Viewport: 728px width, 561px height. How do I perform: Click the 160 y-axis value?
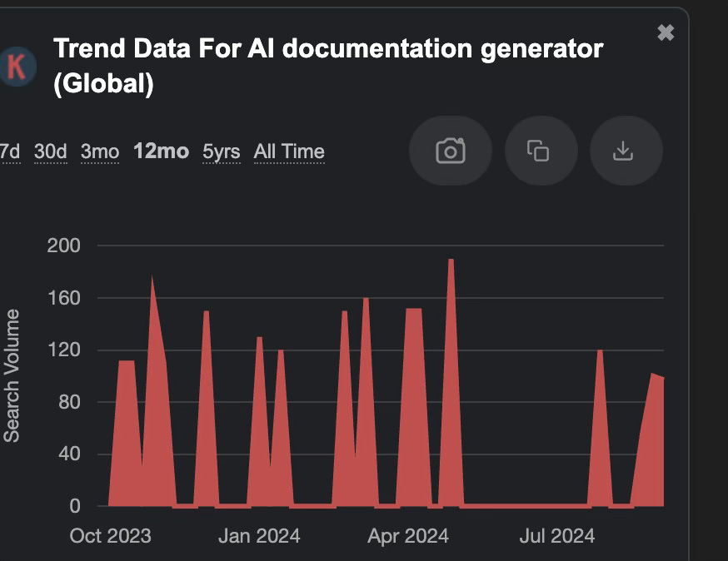click(x=64, y=298)
